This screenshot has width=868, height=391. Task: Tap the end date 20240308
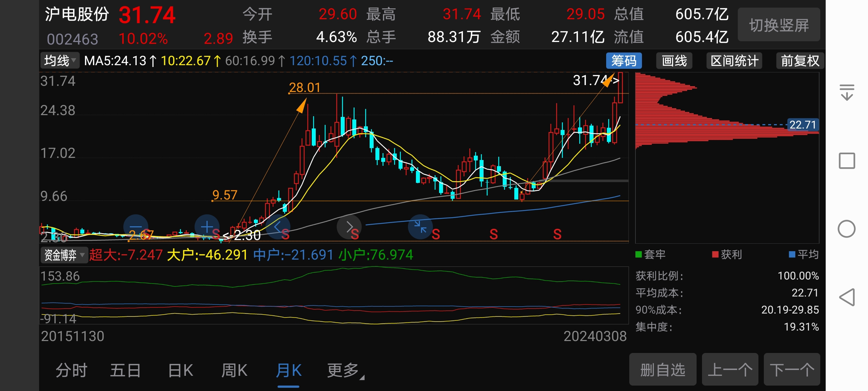(x=595, y=336)
